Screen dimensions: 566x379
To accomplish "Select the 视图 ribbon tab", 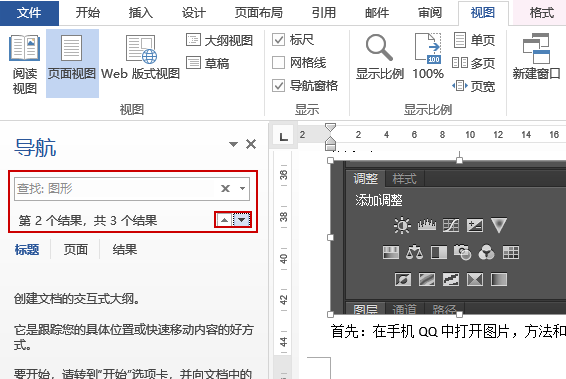I will (483, 13).
